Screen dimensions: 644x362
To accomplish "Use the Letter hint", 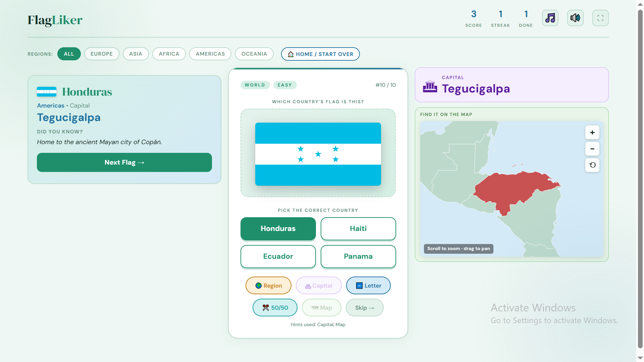I will point(368,286).
